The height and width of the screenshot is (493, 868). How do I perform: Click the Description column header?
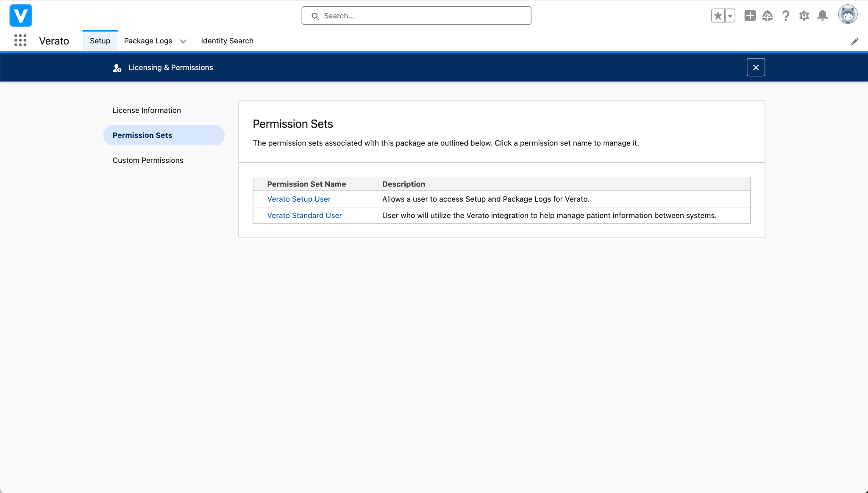point(403,184)
